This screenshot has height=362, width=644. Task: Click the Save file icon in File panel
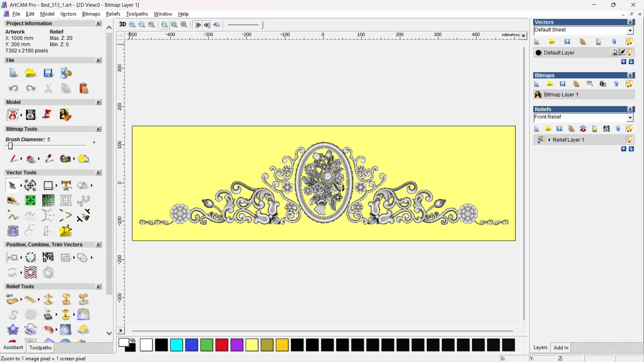pos(48,73)
